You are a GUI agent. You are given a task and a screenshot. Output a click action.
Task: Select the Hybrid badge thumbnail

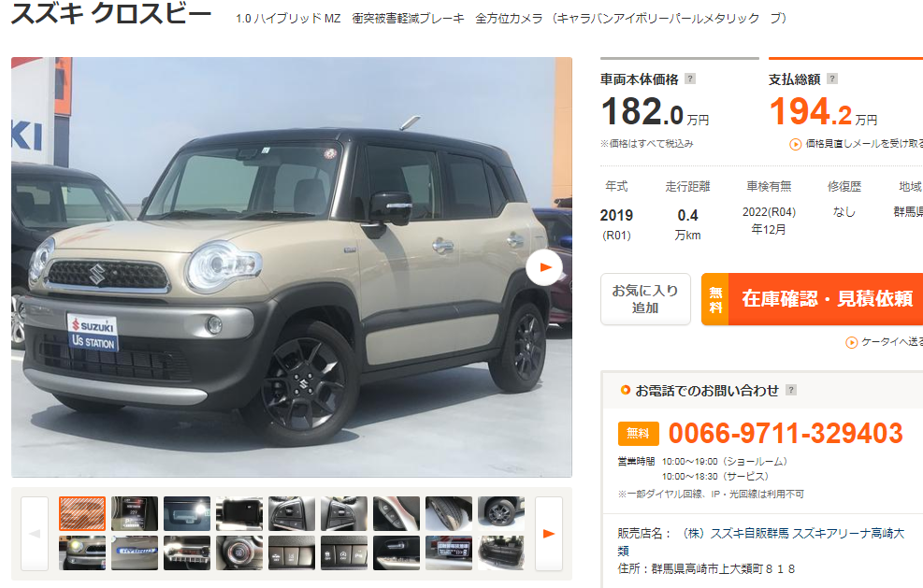point(135,552)
